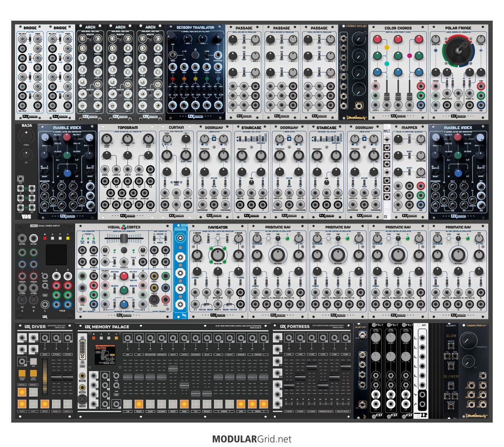504x447 pixels.
Task: Click the Navigator Rotation knob
Action: pos(217,255)
